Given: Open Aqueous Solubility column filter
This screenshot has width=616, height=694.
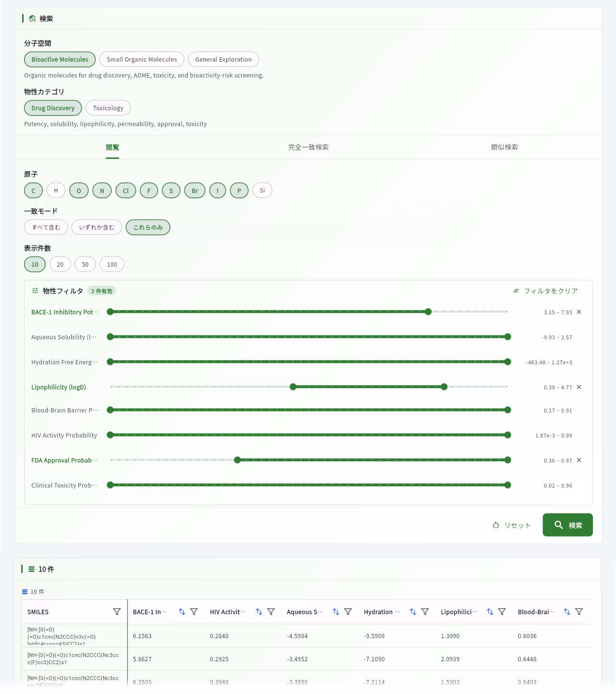Looking at the screenshot, I should tap(348, 612).
